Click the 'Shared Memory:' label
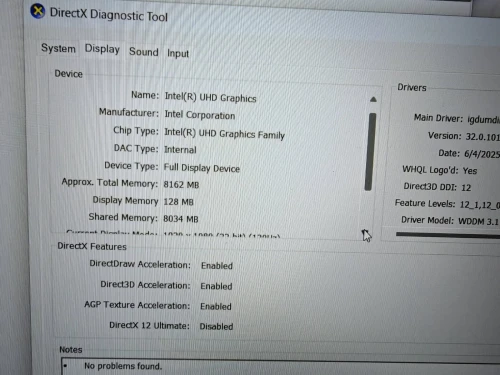 [x=123, y=217]
